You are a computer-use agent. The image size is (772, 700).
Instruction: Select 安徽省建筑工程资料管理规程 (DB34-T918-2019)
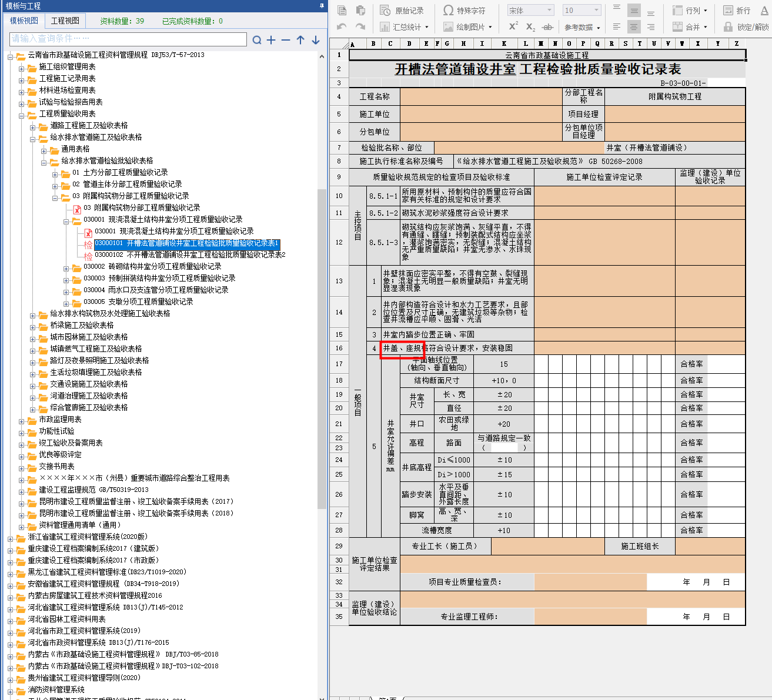[103, 584]
